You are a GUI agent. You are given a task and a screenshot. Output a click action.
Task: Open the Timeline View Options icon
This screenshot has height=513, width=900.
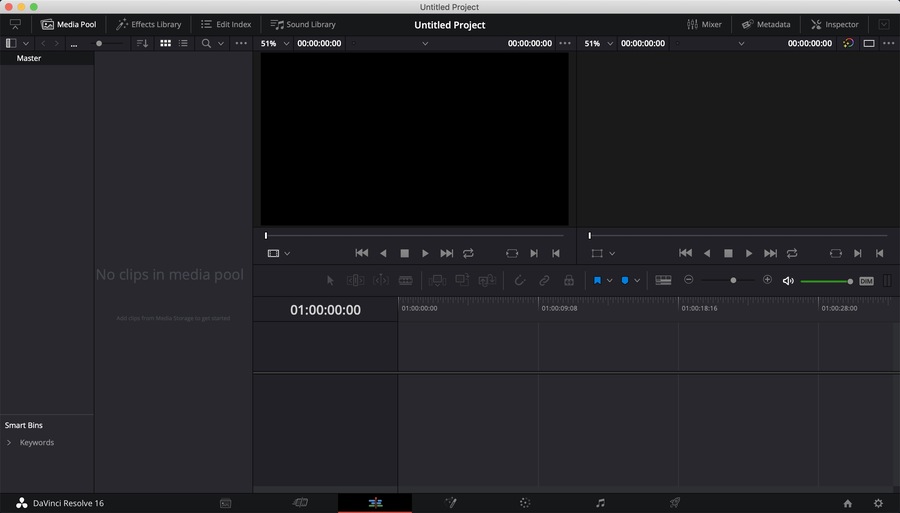(x=663, y=280)
